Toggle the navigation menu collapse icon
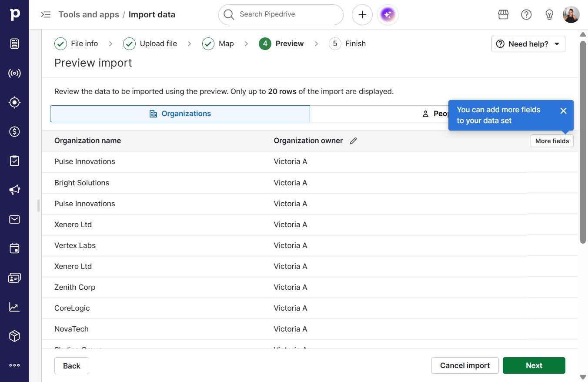588x382 pixels. click(46, 15)
